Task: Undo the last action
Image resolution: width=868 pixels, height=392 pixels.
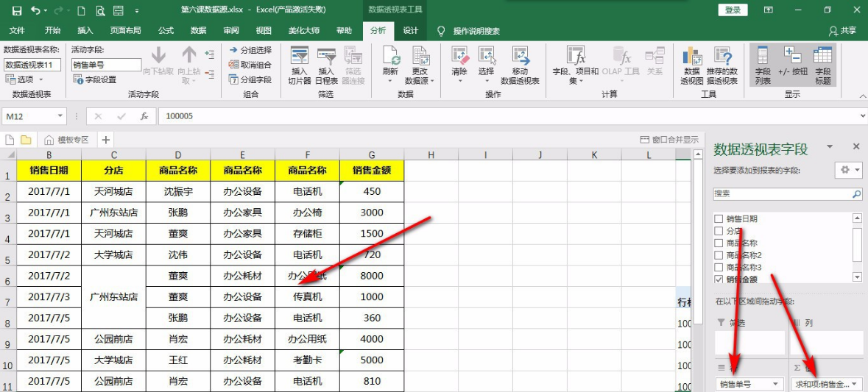Action: click(x=36, y=10)
